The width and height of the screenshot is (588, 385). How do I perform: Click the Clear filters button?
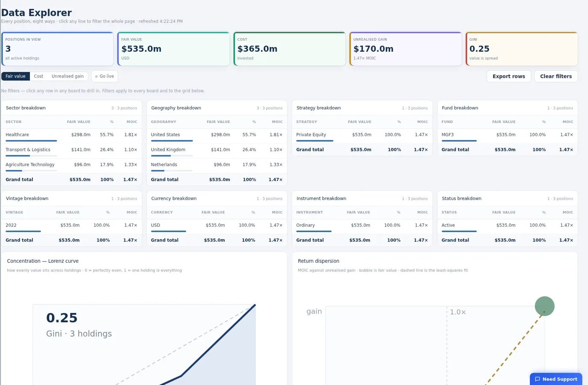[x=556, y=76]
